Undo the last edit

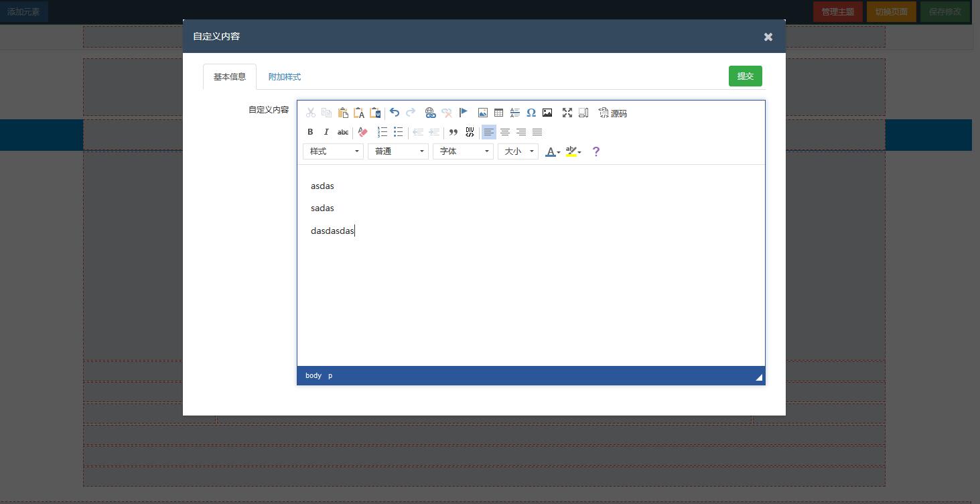click(395, 113)
